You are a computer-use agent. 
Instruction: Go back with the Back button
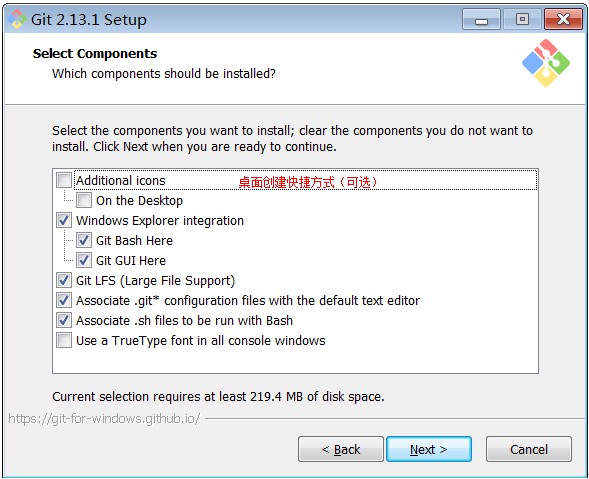341,449
